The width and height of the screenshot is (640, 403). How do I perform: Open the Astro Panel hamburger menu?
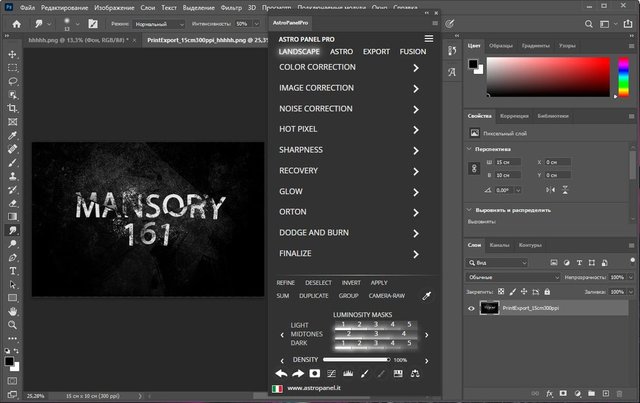[429, 39]
